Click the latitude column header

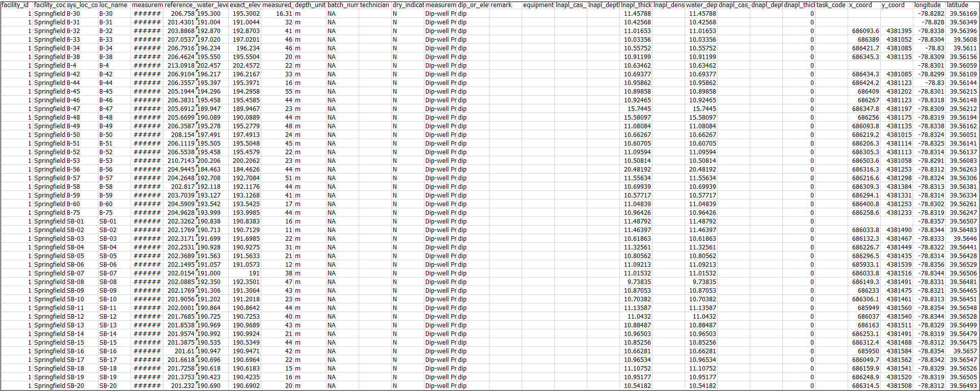coord(963,5)
